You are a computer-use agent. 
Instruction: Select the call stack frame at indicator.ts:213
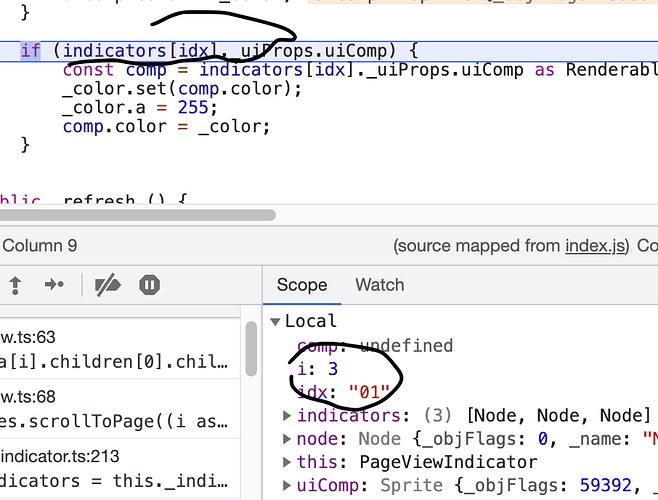(x=120, y=469)
